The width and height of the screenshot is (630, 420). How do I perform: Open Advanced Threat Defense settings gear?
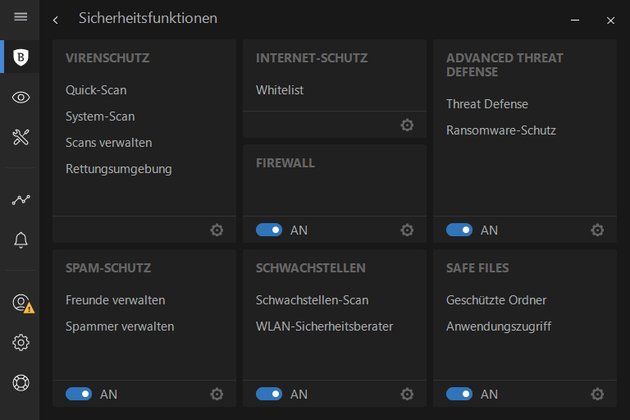[x=597, y=230]
